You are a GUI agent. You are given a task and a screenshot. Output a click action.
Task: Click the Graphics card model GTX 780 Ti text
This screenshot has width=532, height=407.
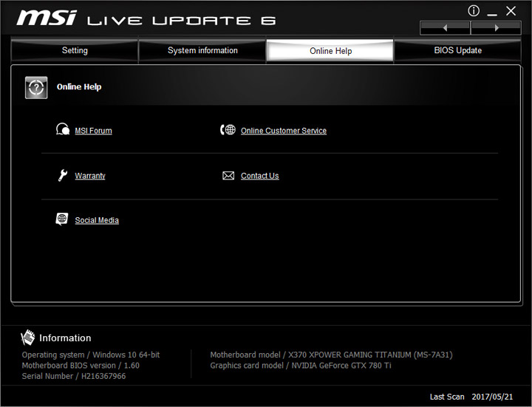tap(301, 366)
